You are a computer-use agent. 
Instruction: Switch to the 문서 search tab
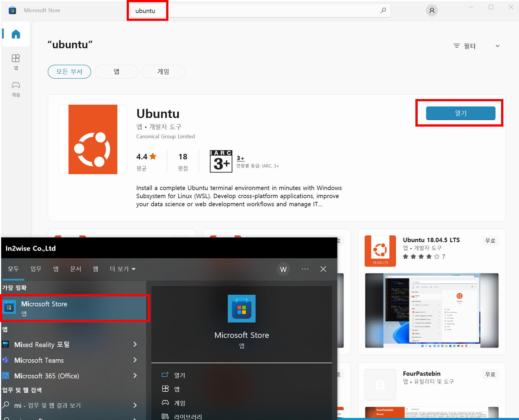(76, 269)
